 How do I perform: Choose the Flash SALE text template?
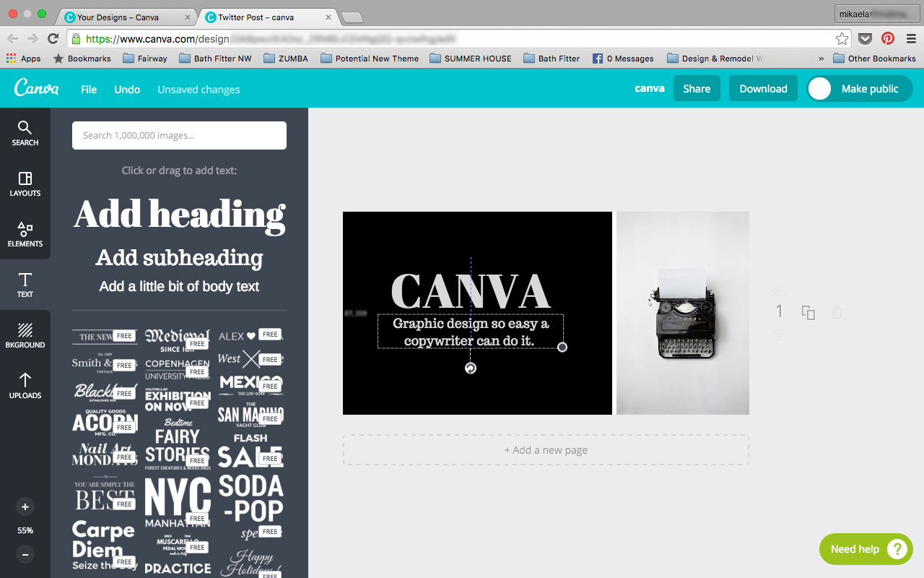[251, 450]
